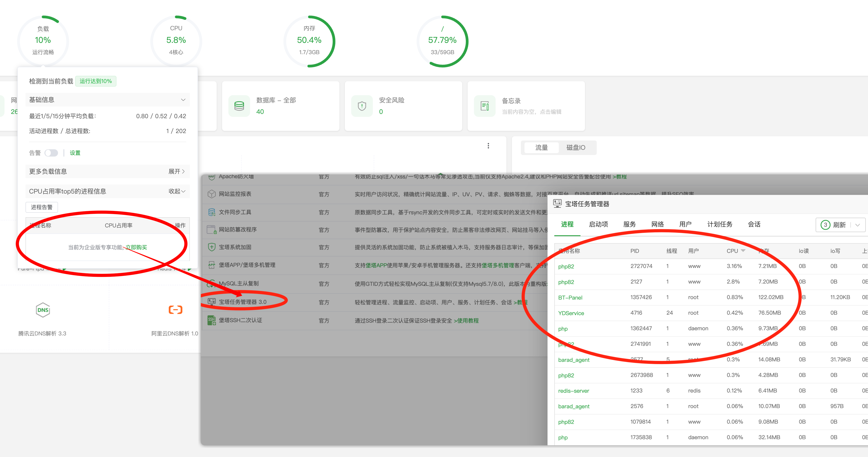
Task: Click the 线程 column header
Action: [672, 251]
